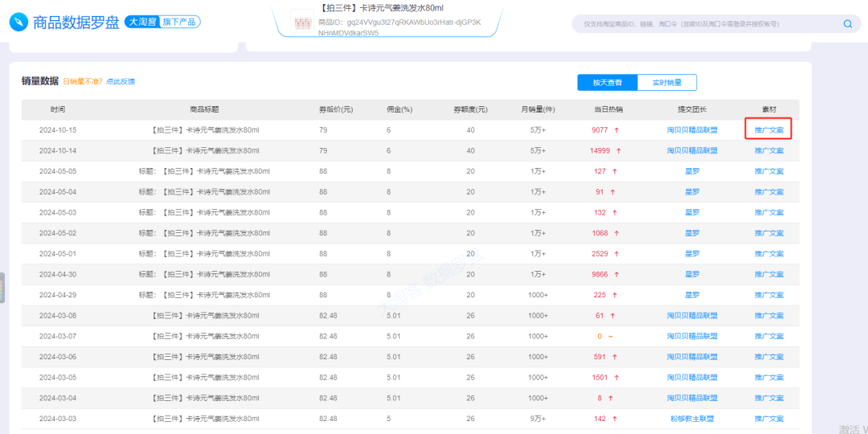This screenshot has height=434, width=868.
Task: Click the 9万+ monthly sales cell
Action: click(x=538, y=419)
